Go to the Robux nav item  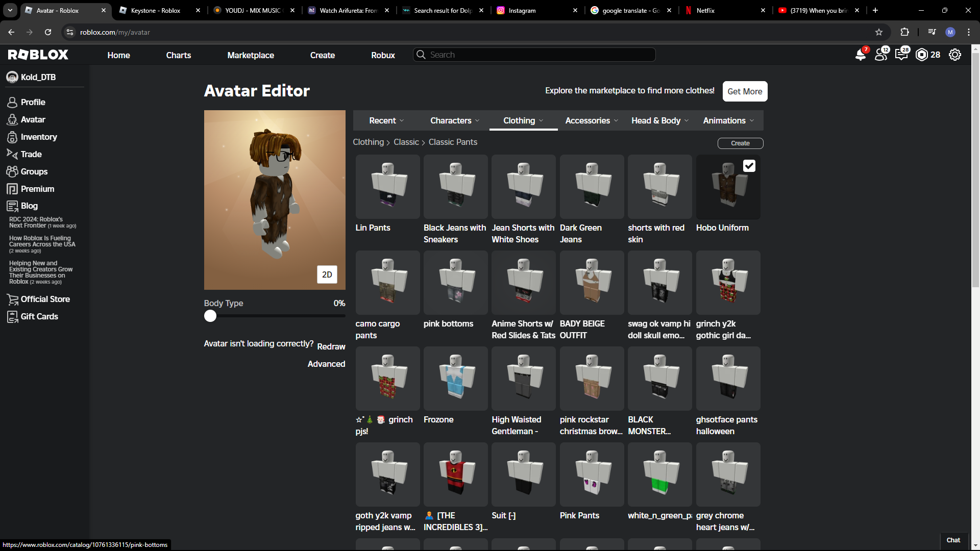(383, 55)
